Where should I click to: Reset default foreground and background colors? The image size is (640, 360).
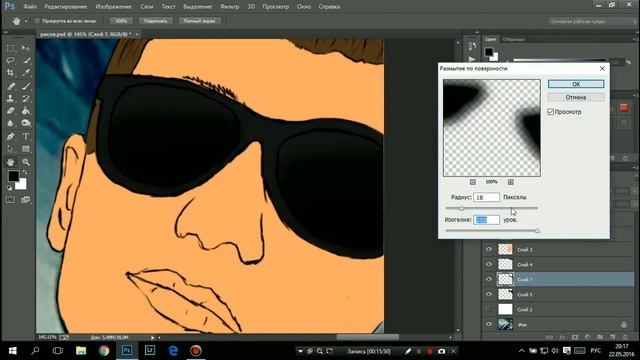10,188
